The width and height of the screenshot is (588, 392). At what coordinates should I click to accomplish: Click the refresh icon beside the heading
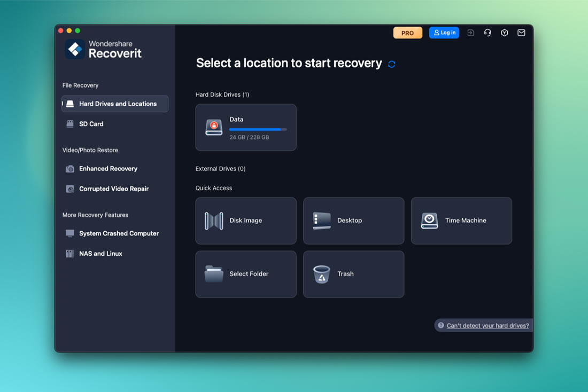tap(391, 64)
